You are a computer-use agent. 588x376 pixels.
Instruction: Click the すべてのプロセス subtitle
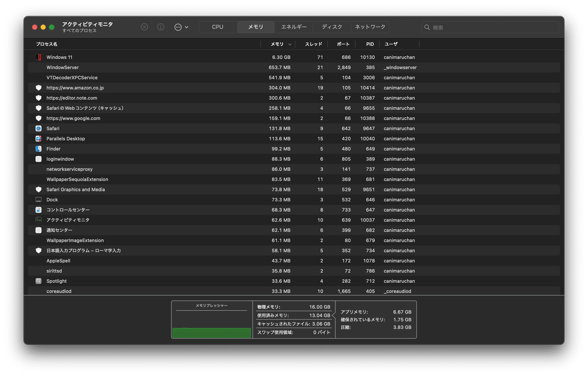[79, 31]
